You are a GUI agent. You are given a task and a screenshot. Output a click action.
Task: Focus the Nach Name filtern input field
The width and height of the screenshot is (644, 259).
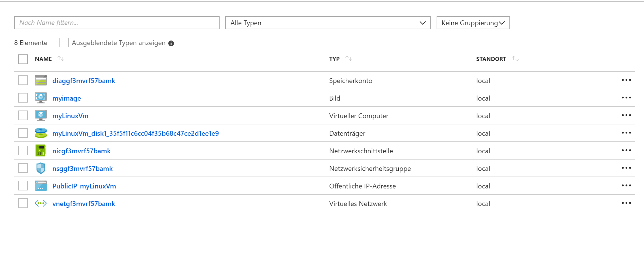117,23
